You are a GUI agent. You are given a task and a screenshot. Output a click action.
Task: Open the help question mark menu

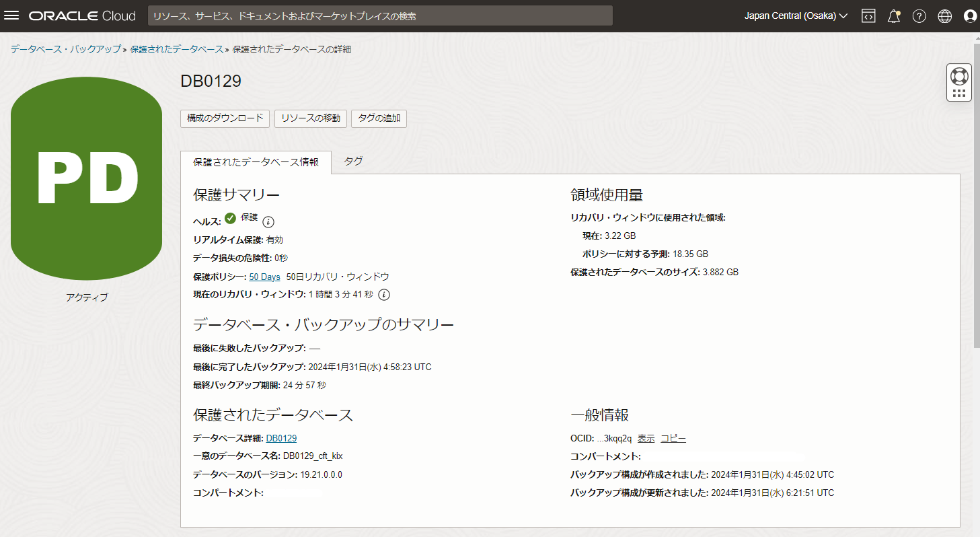[x=919, y=16]
